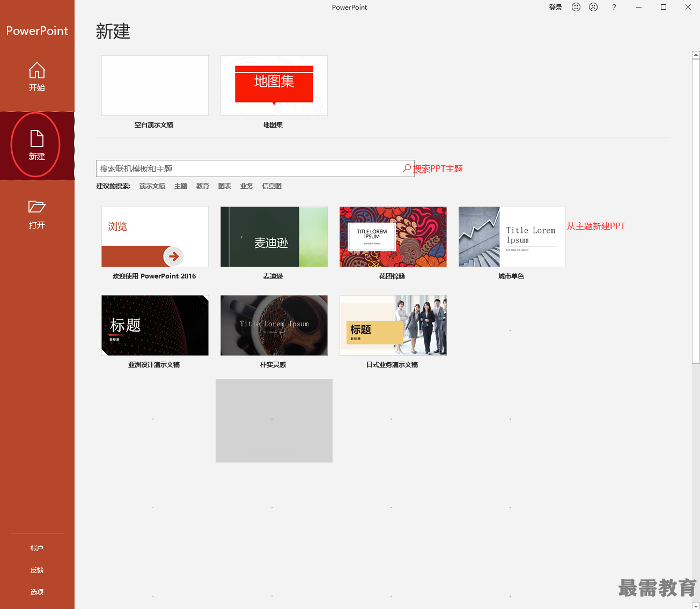Click the scrollbar up arrow

point(696,55)
